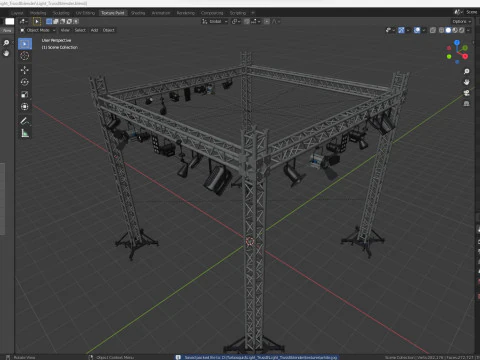The image size is (480, 360).
Task: Toggle snapping magnet
Action: [x=247, y=21]
